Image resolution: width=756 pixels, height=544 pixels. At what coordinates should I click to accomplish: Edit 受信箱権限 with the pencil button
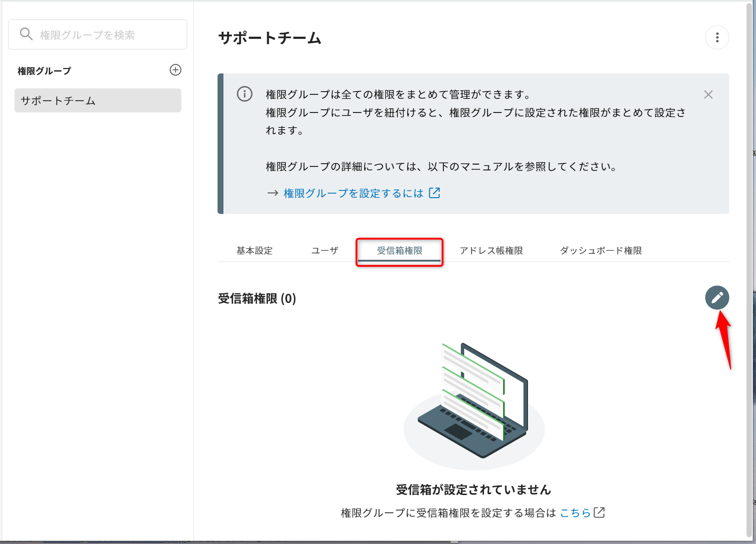[x=717, y=298]
